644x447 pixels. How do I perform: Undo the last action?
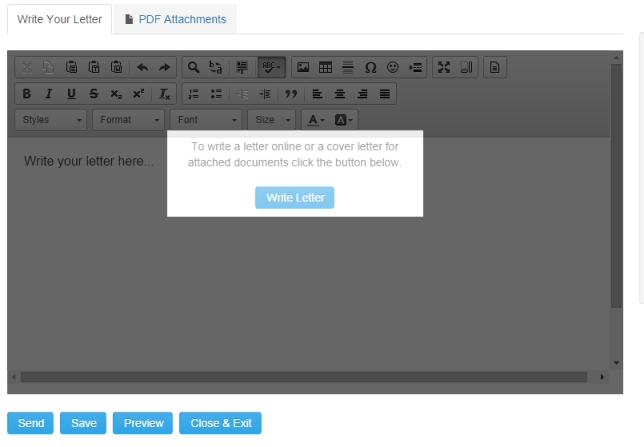[143, 67]
